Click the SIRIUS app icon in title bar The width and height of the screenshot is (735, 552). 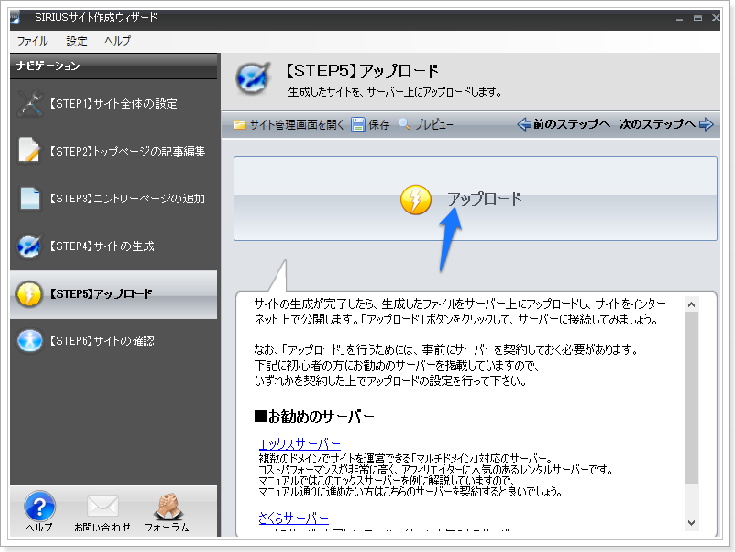click(15, 17)
